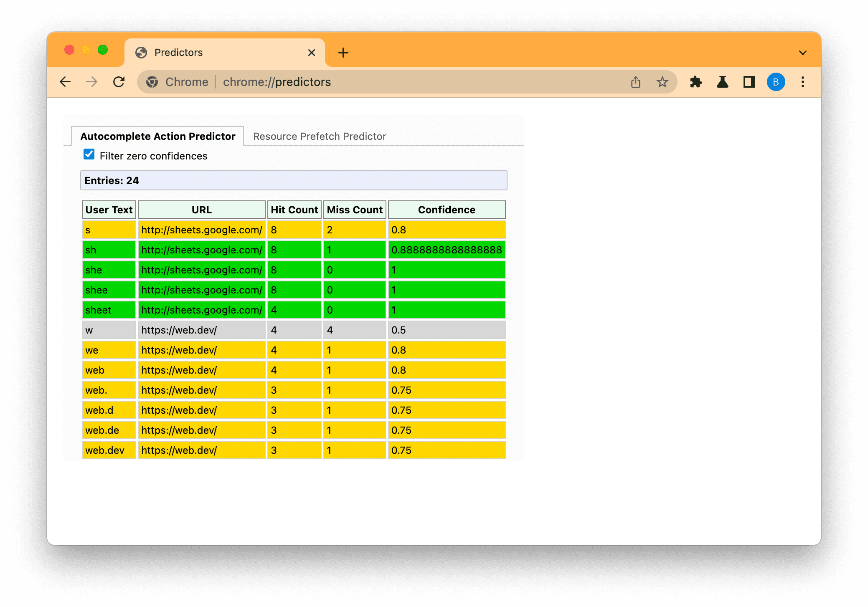Click the Chrome screenshot/capture icon
This screenshot has height=607, width=868.
[635, 82]
